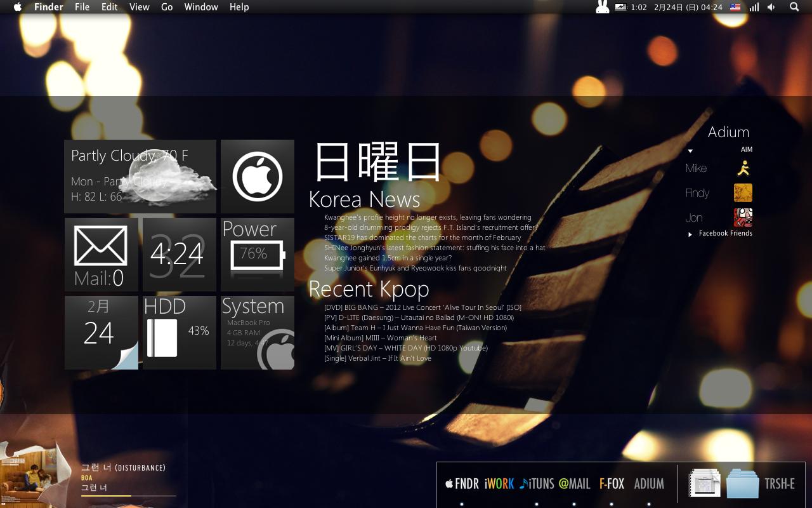Image resolution: width=812 pixels, height=508 pixels.
Task: Open BIG BANG 2012 Live Concert entry
Action: [x=422, y=307]
